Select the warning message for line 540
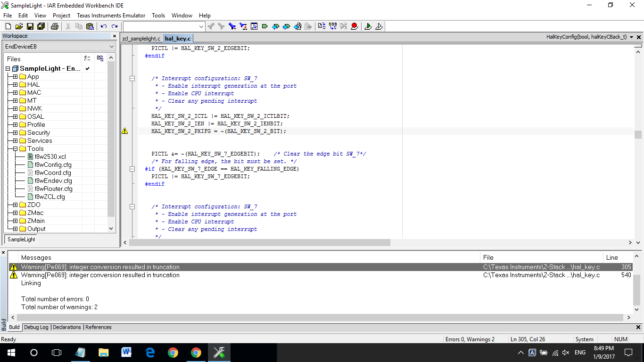Viewport: 644px width, 362px height. click(321, 275)
